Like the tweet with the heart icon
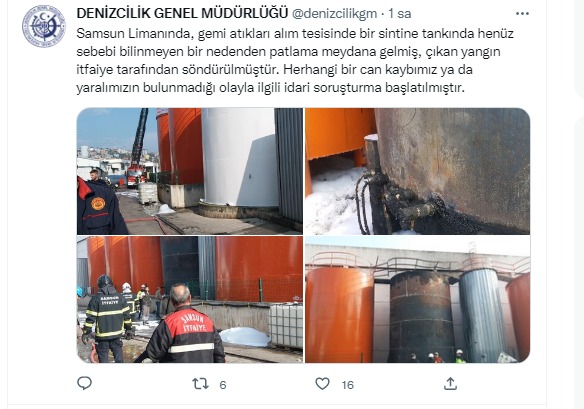 (323, 384)
